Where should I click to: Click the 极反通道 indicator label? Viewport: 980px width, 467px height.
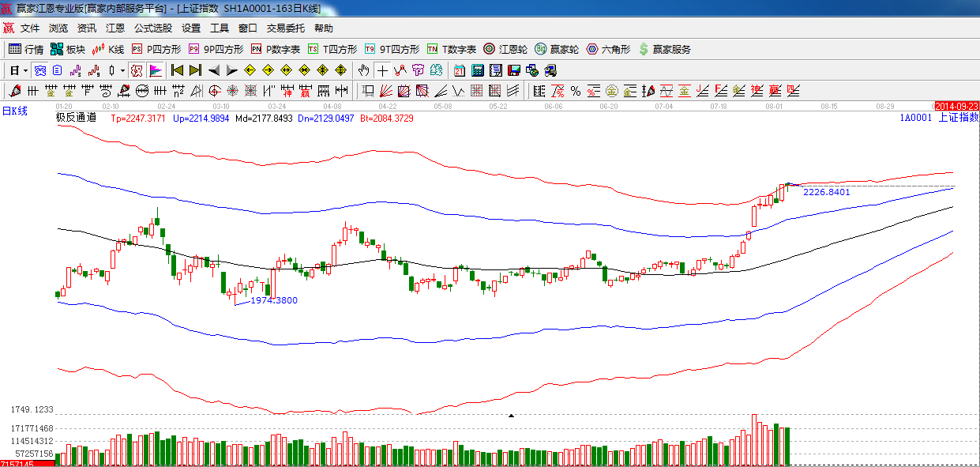pos(76,118)
